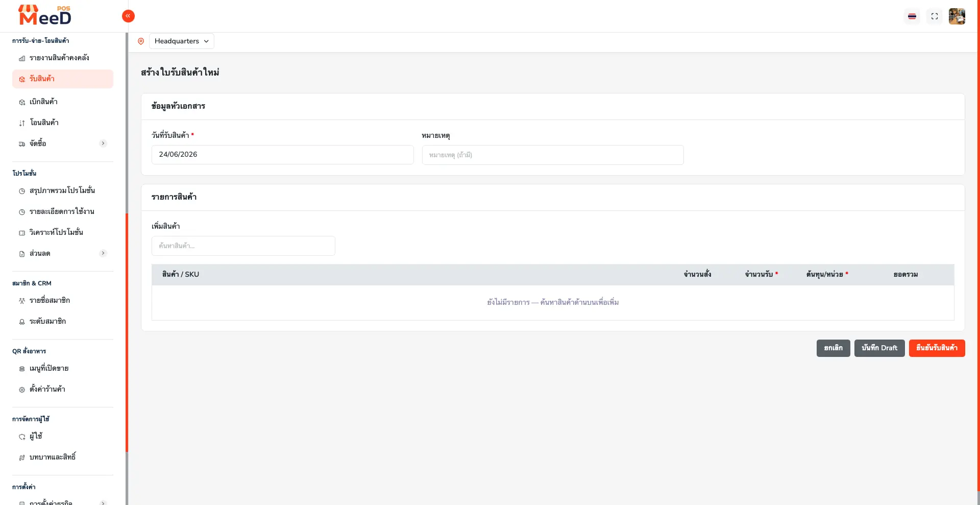The image size is (980, 505).
Task: Click the ค้นหาสินค้า product search field
Action: pos(243,246)
